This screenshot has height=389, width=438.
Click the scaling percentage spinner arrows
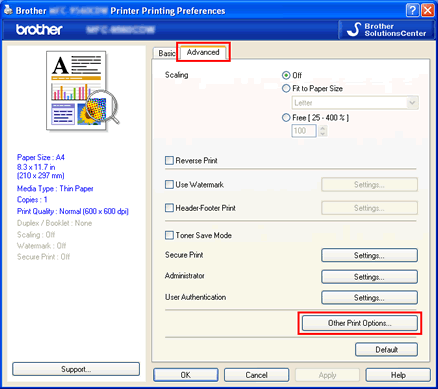pos(322,131)
